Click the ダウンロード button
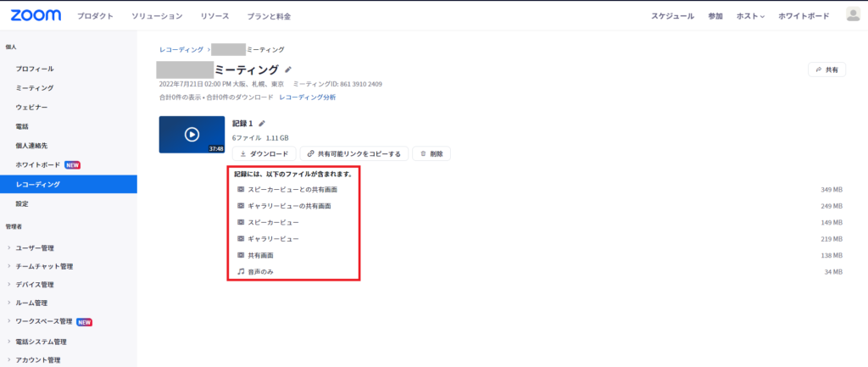The height and width of the screenshot is (367, 868). click(x=264, y=153)
